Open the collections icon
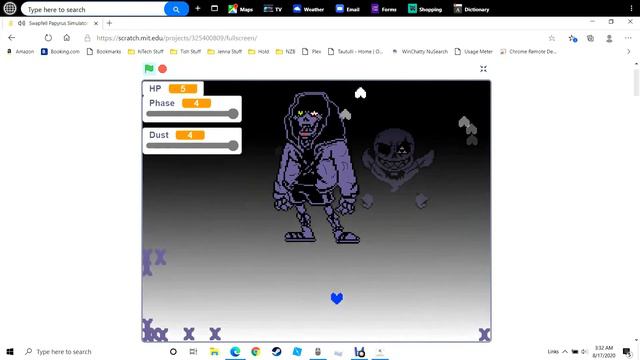 591,38
